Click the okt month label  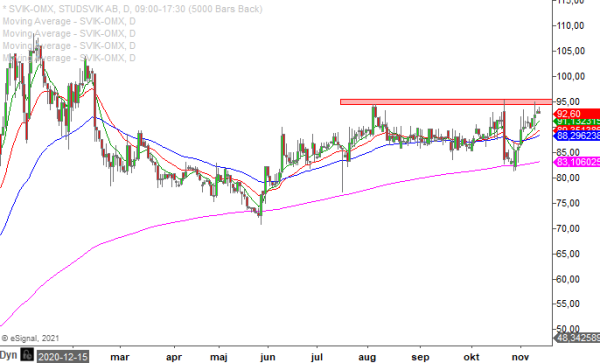(471, 357)
